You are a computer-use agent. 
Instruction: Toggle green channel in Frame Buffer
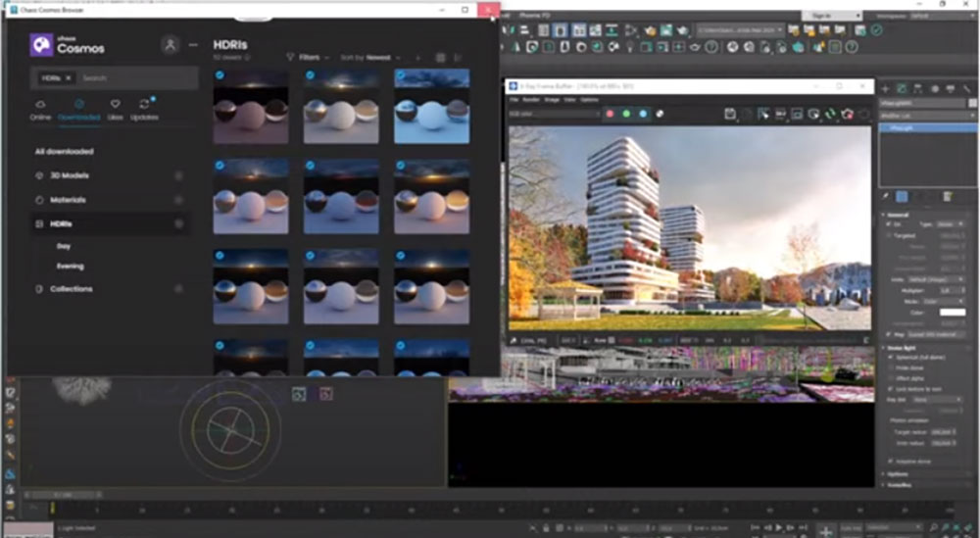click(x=625, y=114)
